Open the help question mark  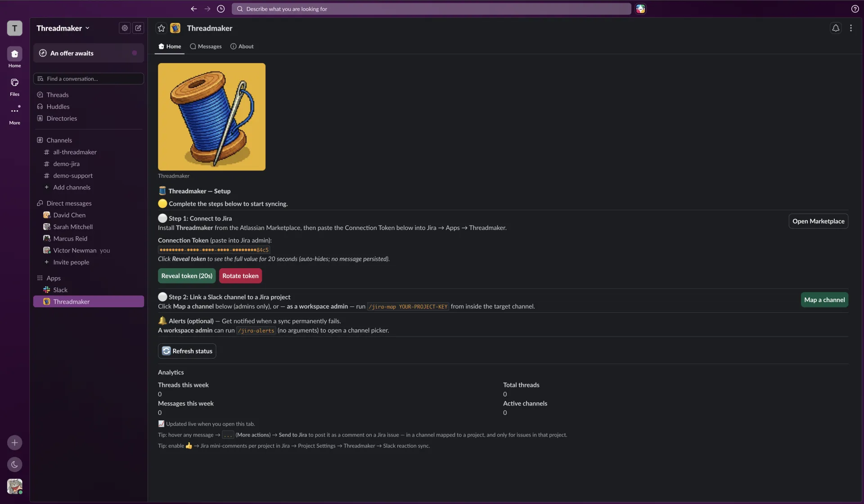click(x=855, y=9)
